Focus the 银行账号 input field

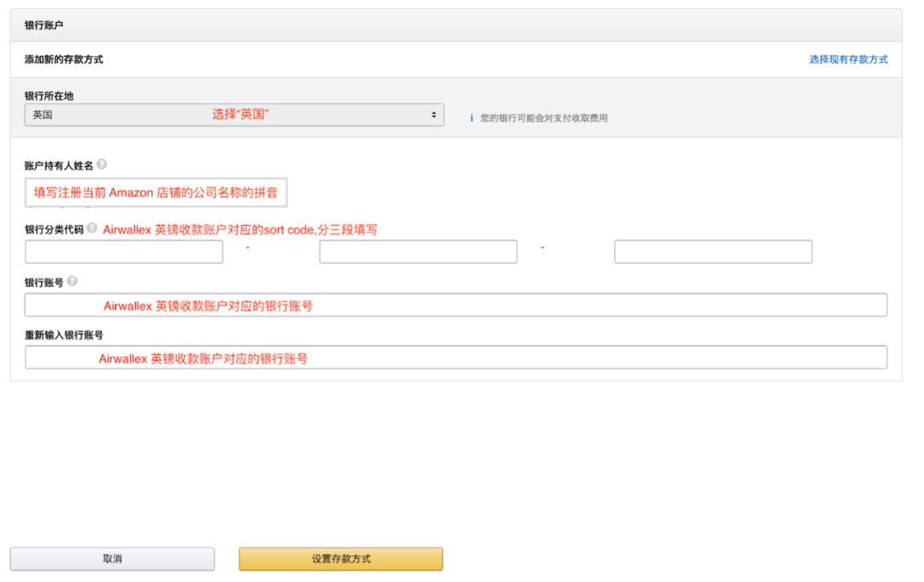point(455,305)
